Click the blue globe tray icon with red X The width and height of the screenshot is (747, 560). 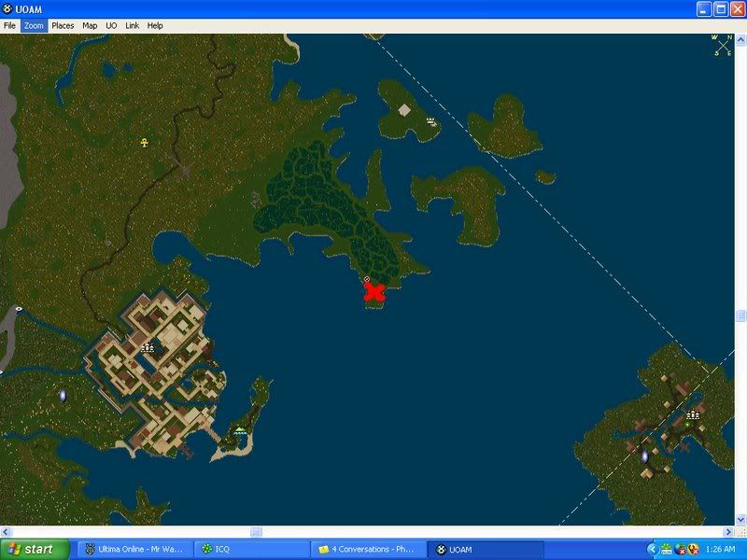tap(680, 549)
